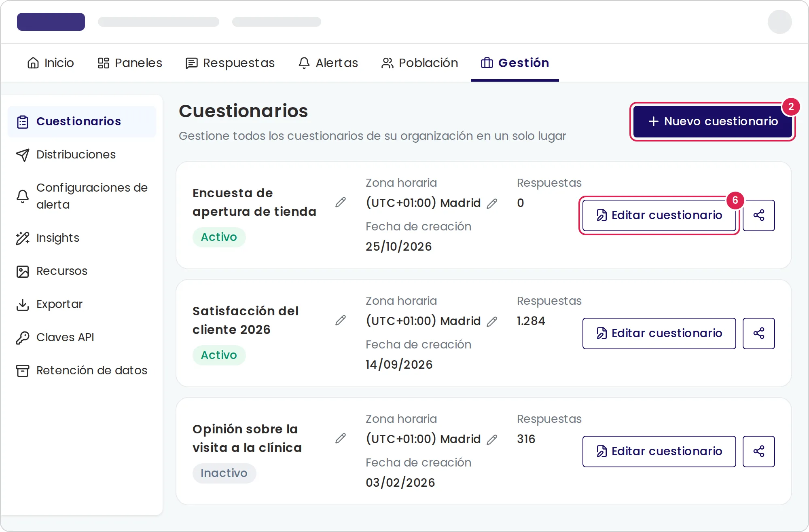Image resolution: width=809 pixels, height=532 pixels.
Task: Edit the Opinión sobre la visita questionnaire
Action: [x=659, y=451]
